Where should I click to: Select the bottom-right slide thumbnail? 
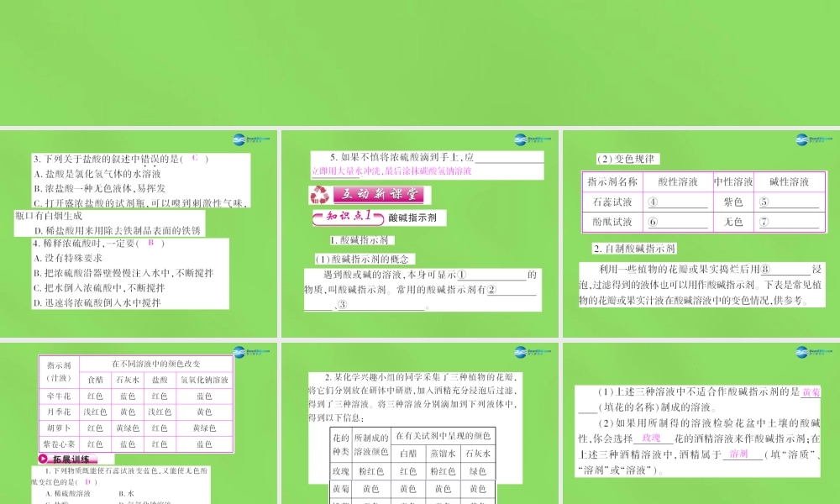[701, 420]
